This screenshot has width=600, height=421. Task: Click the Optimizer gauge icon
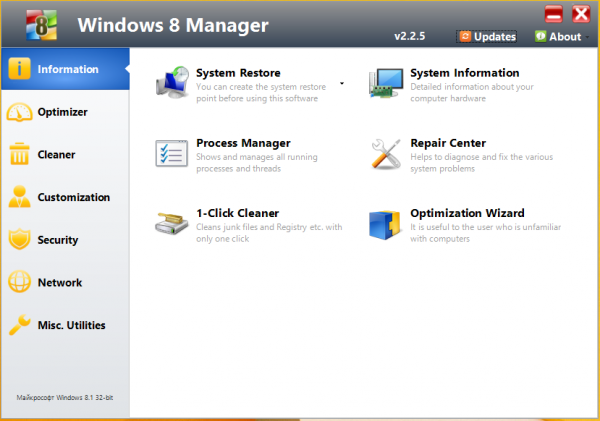click(19, 112)
